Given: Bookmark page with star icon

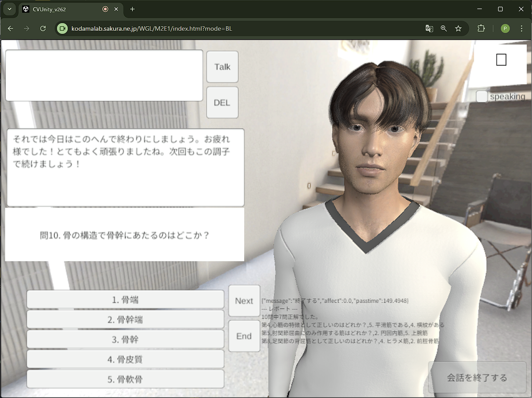Looking at the screenshot, I should (x=458, y=28).
